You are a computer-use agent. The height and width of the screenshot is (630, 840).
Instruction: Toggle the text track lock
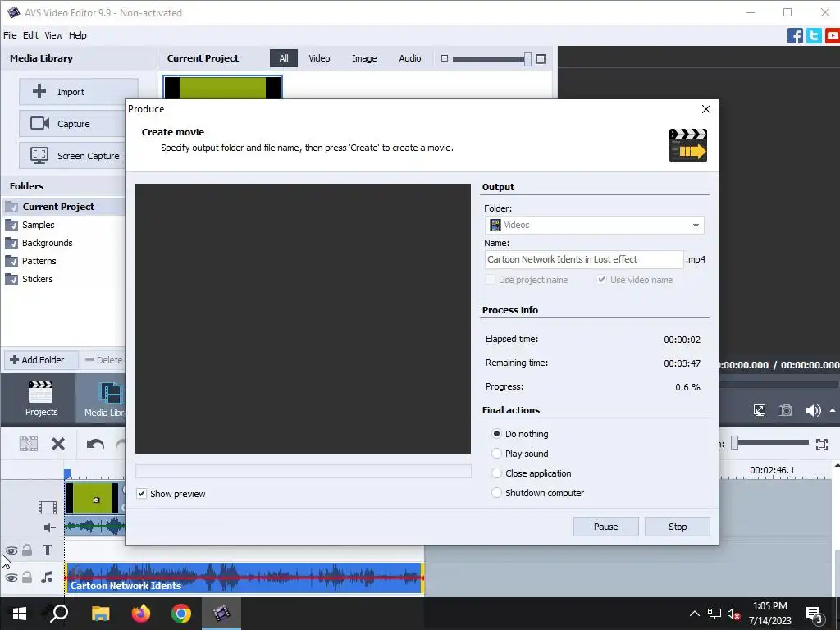pos(27,550)
